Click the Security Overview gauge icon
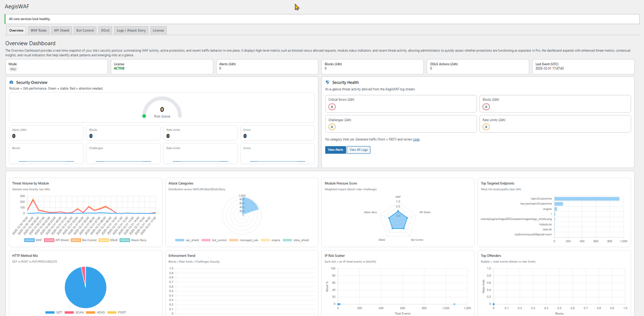This screenshot has width=644, height=316. [x=11, y=82]
